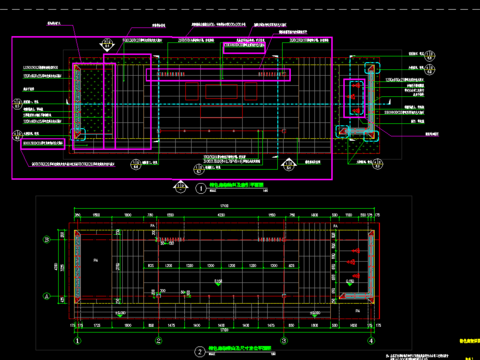
Task: Select grid axis bubble 2 below the lower plan
Action: coord(159,341)
